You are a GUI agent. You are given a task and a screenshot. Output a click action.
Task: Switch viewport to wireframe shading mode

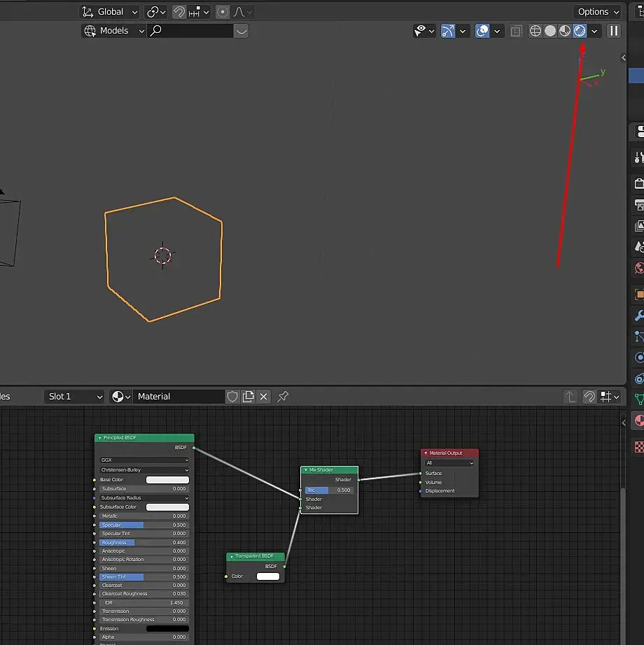tap(535, 31)
